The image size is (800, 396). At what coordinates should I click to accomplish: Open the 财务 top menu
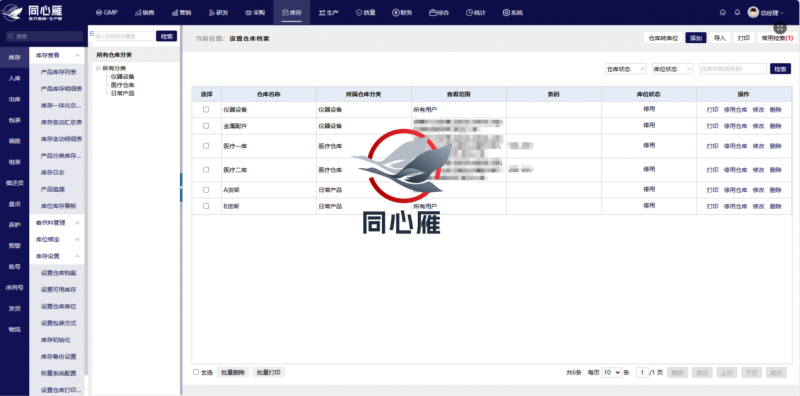[402, 12]
